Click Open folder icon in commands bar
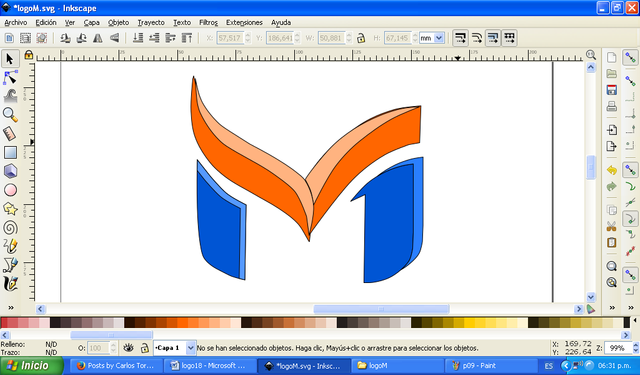 (611, 73)
